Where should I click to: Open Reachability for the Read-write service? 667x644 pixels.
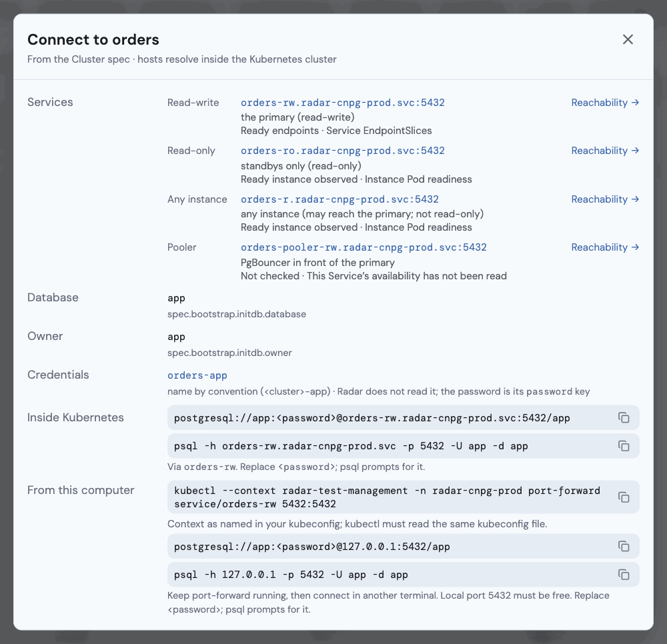pos(605,103)
